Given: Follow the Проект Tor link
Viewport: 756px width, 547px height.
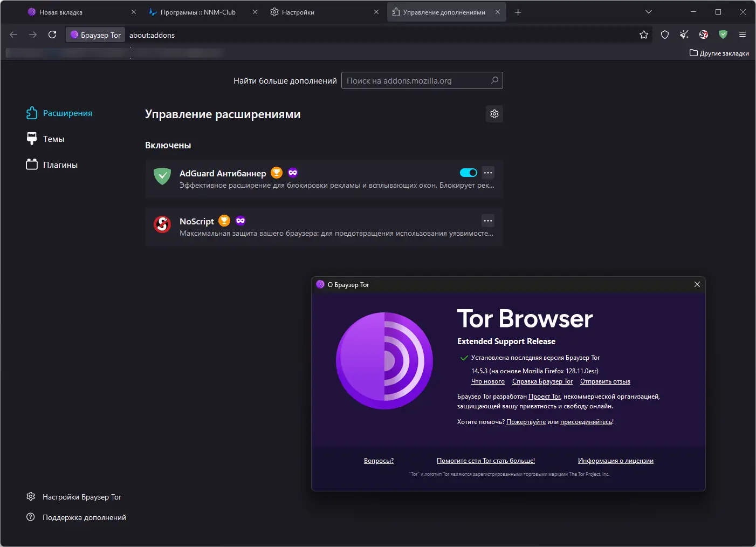Looking at the screenshot, I should [x=544, y=396].
